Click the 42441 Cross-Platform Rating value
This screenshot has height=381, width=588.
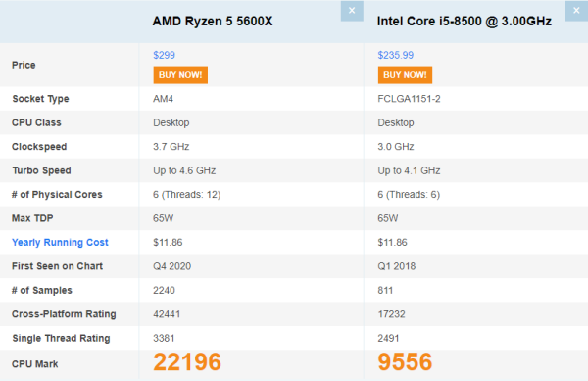(x=167, y=314)
